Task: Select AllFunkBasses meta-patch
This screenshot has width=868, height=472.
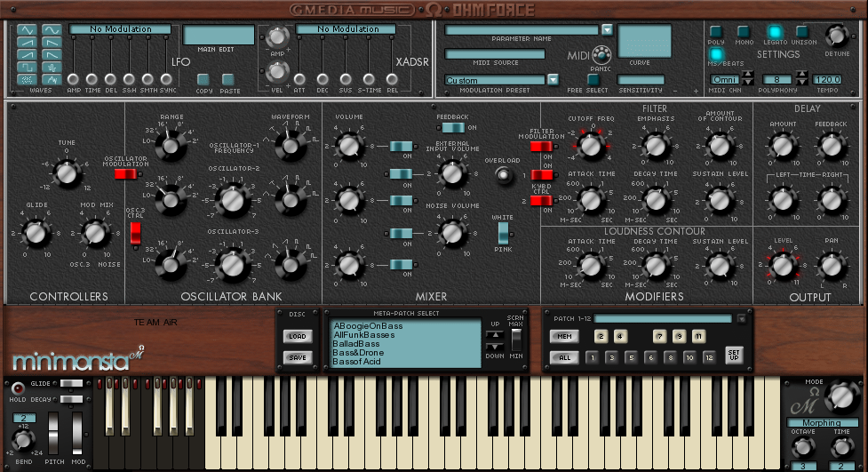Action: (x=364, y=334)
